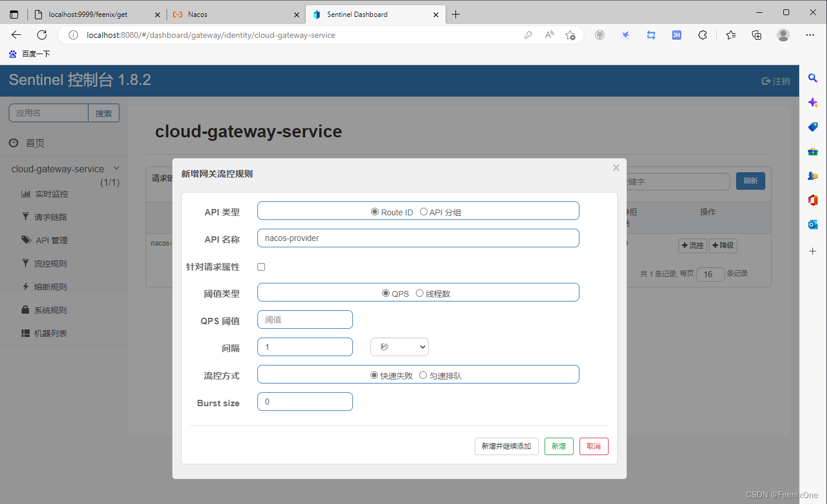The height and width of the screenshot is (504, 827).
Task: Open the interval unit 秒 dropdown
Action: [400, 347]
